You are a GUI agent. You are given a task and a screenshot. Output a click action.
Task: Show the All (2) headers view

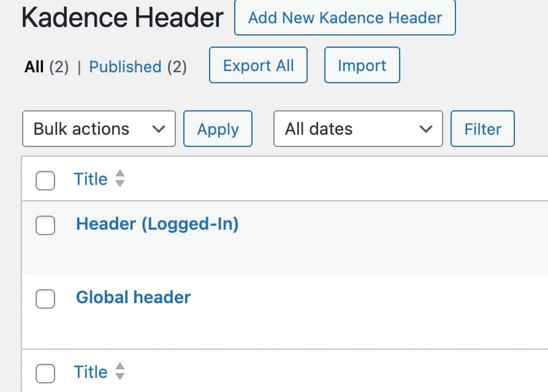point(34,66)
